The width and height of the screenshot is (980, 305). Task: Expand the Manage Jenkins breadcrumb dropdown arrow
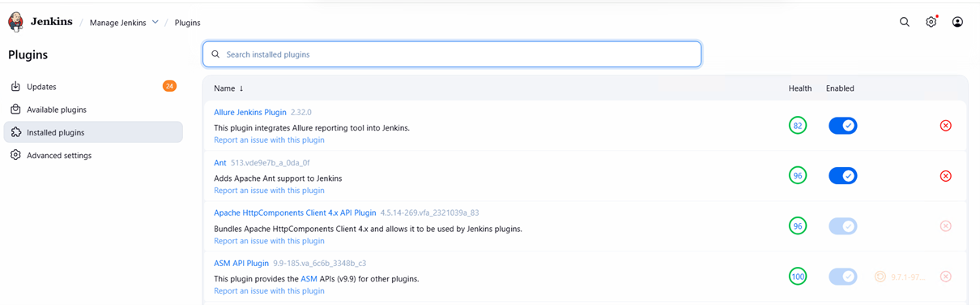[156, 23]
